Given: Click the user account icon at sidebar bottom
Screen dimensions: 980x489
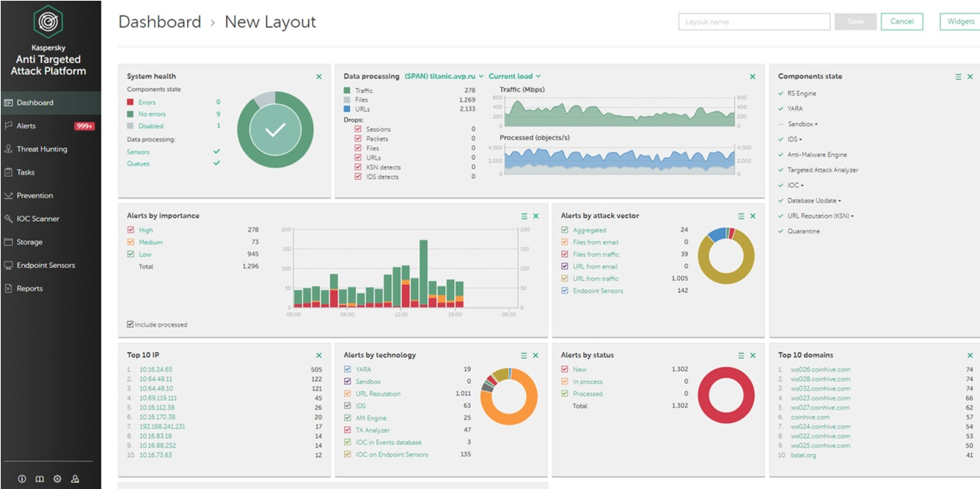Looking at the screenshot, I should pyautogui.click(x=75, y=479).
